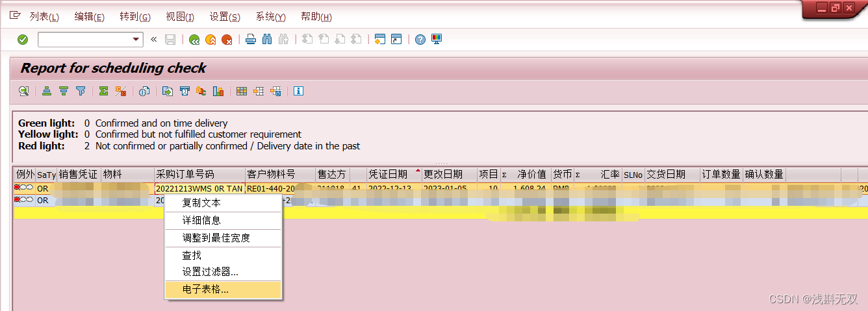This screenshot has height=311, width=868.
Task: Open the 编辑(E) menu
Action: [x=90, y=17]
